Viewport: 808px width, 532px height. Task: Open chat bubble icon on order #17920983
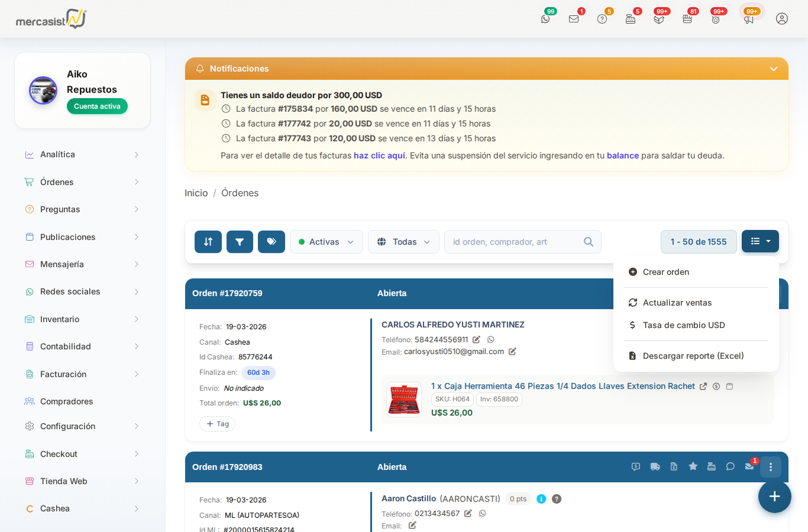(731, 466)
